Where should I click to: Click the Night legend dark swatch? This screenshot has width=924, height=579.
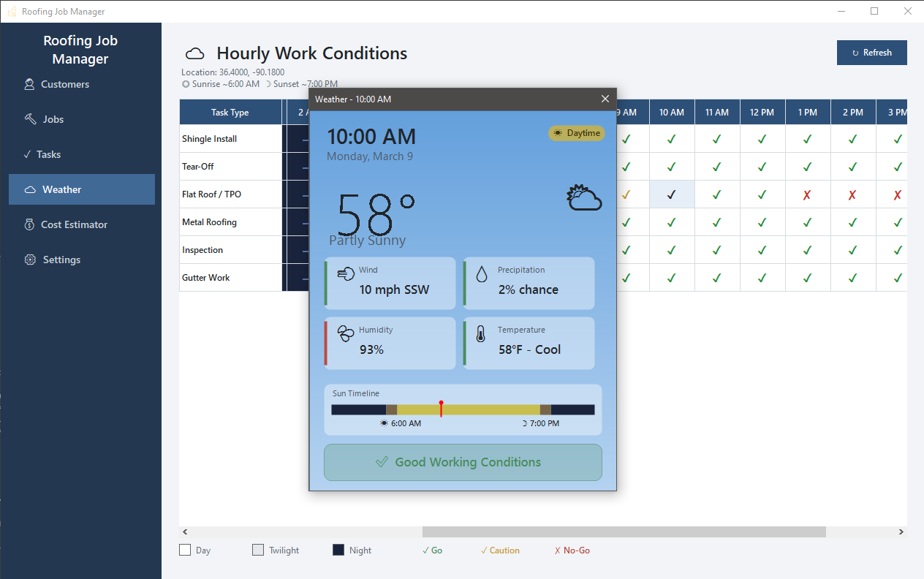point(338,550)
